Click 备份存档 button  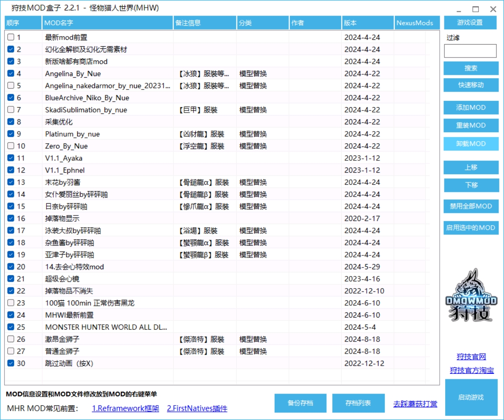tap(300, 403)
